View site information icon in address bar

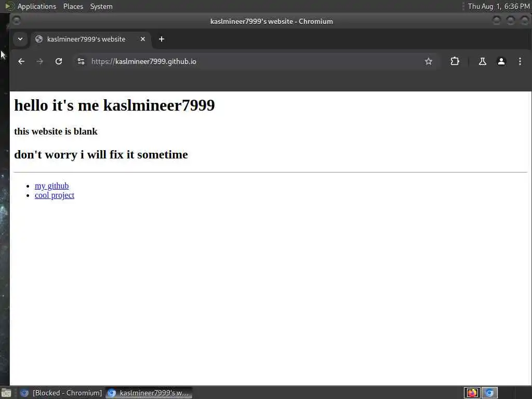81,61
